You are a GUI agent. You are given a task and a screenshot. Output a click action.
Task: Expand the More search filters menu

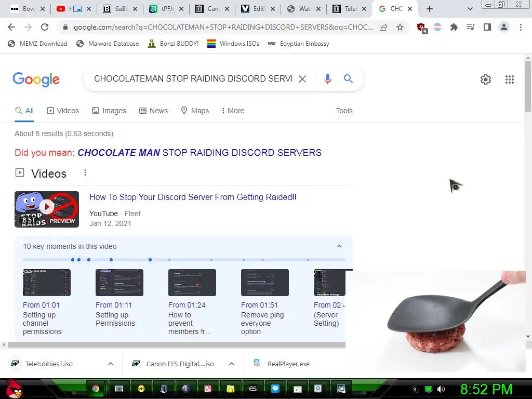(233, 111)
